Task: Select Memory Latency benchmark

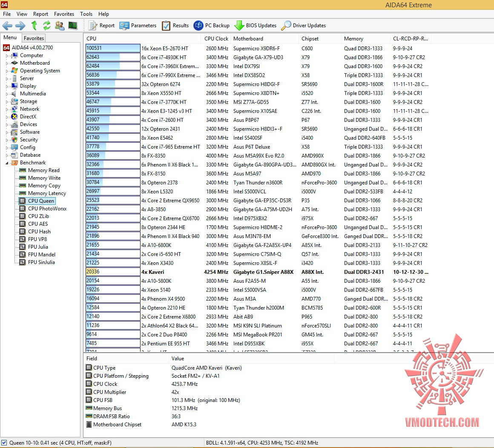Action: click(43, 193)
